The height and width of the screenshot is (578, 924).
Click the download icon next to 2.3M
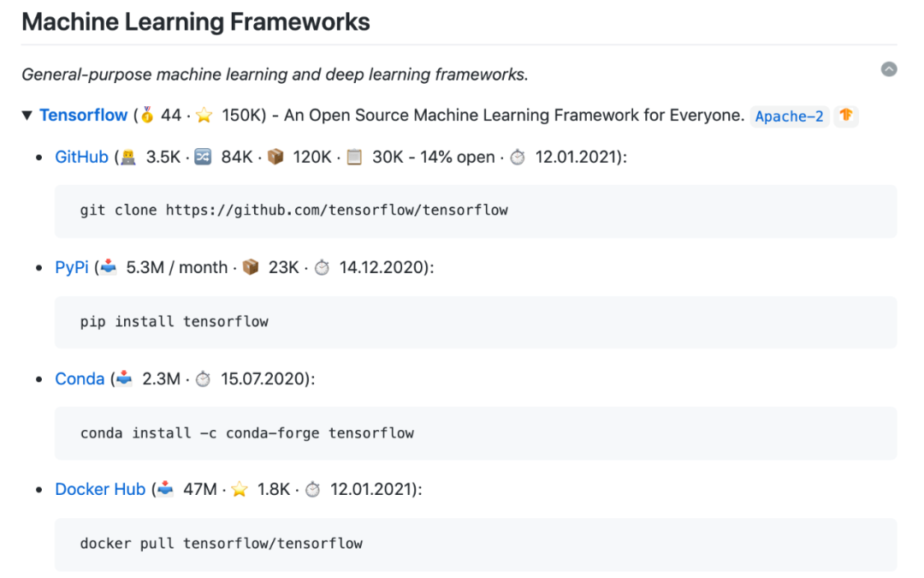(124, 378)
